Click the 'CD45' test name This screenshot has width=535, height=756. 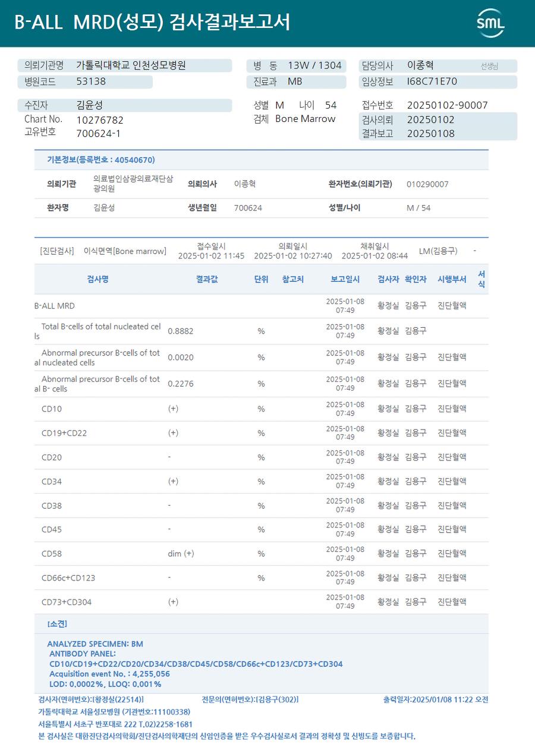[52, 529]
